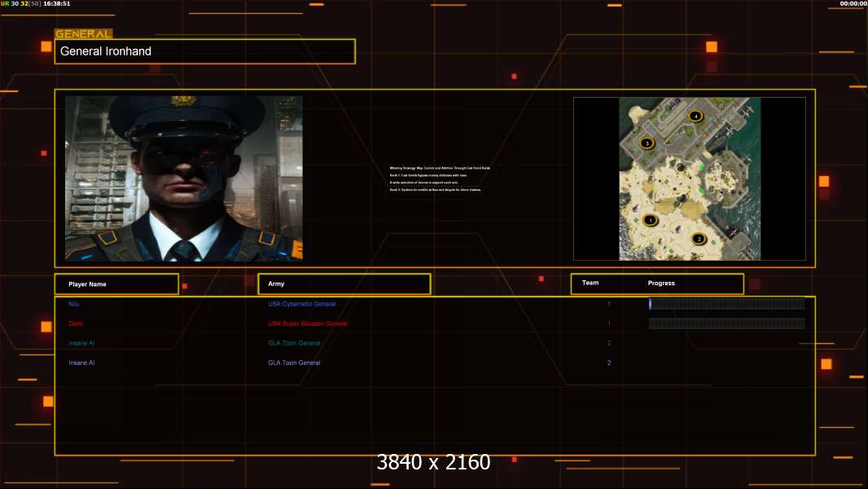Select start position 2 on the map
Image resolution: width=868 pixels, height=489 pixels.
click(699, 240)
